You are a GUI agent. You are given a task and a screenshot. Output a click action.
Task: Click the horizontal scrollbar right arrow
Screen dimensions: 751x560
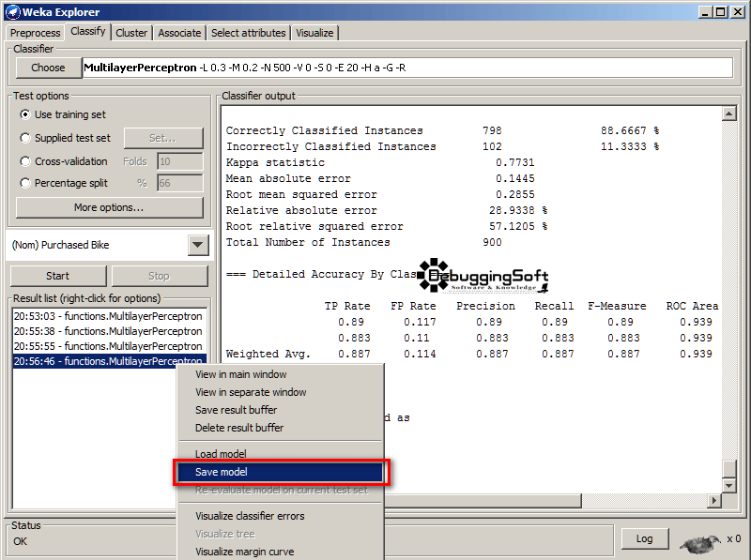click(714, 501)
